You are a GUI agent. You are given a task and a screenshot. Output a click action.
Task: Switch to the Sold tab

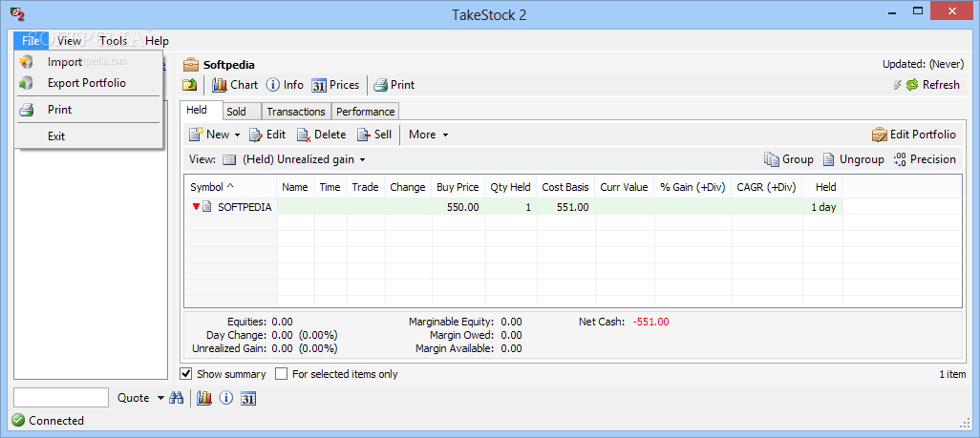pyautogui.click(x=236, y=112)
